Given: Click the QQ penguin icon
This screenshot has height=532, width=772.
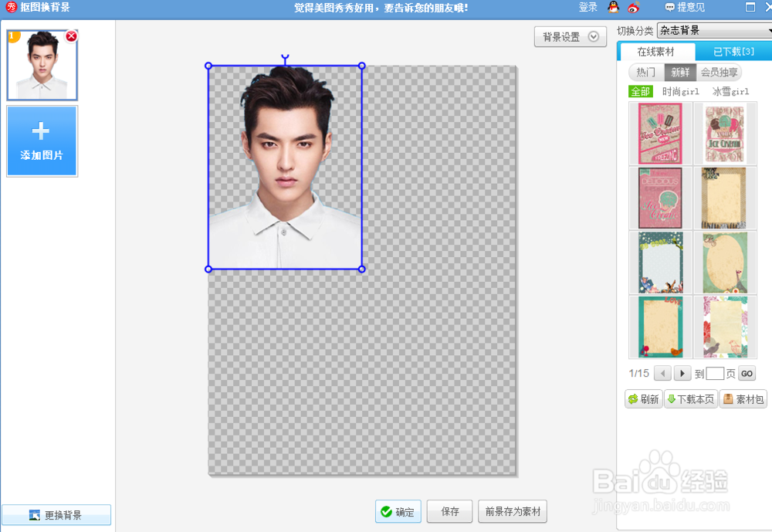Looking at the screenshot, I should pos(614,8).
